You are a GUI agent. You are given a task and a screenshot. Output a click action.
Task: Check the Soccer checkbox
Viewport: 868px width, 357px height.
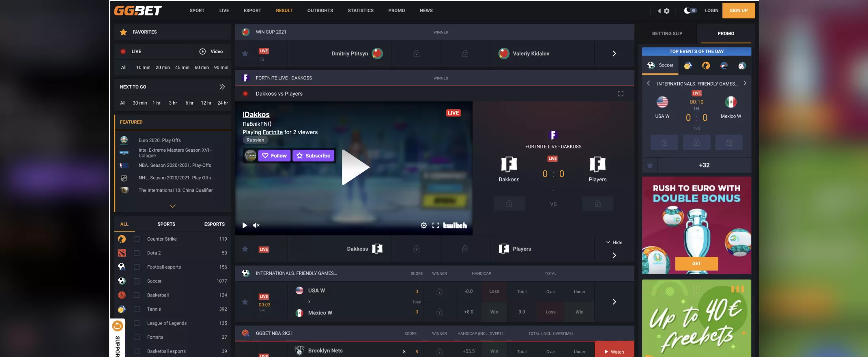click(x=137, y=281)
